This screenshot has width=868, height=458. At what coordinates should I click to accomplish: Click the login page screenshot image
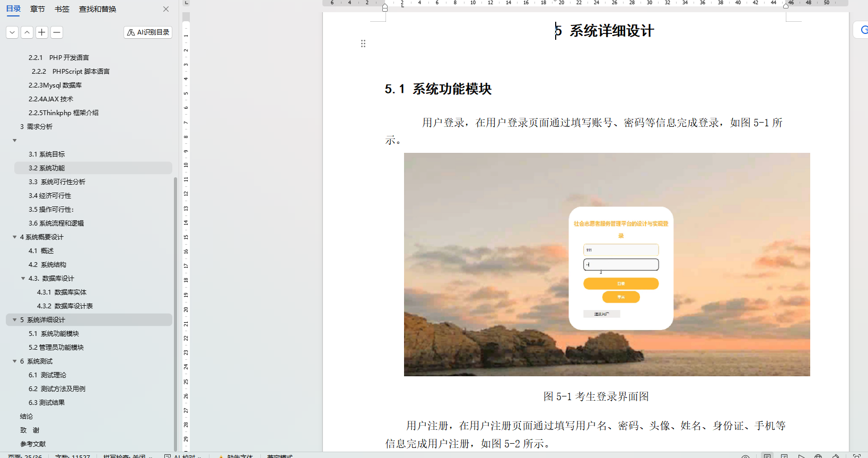click(x=607, y=264)
